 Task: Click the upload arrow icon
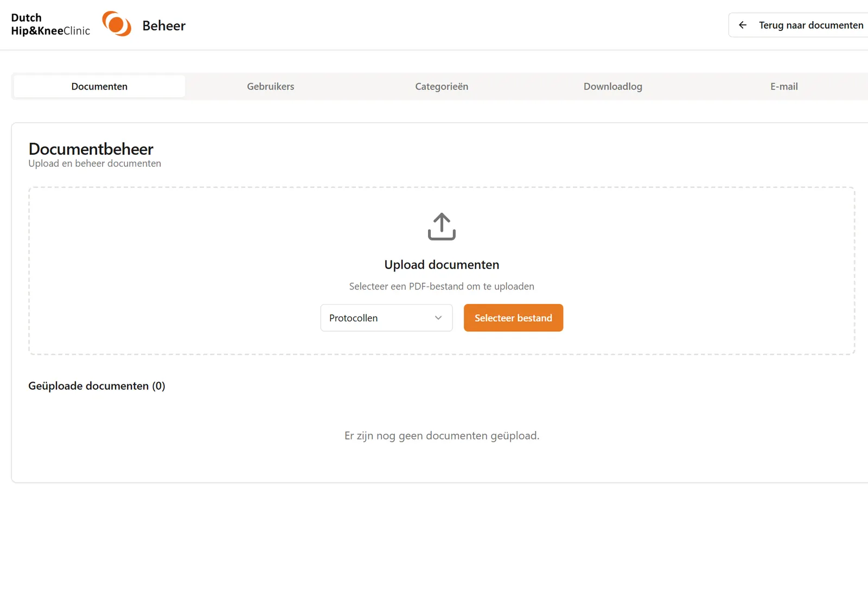click(x=442, y=226)
